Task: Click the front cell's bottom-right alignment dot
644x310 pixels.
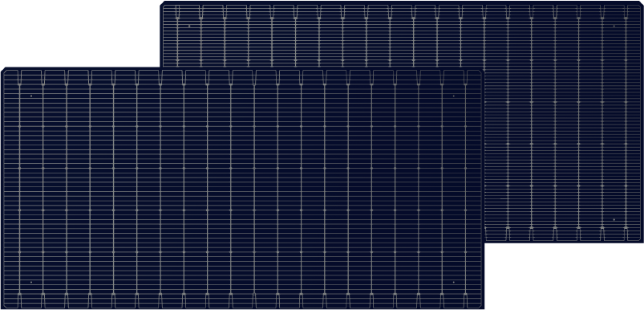Action: [x=453, y=282]
